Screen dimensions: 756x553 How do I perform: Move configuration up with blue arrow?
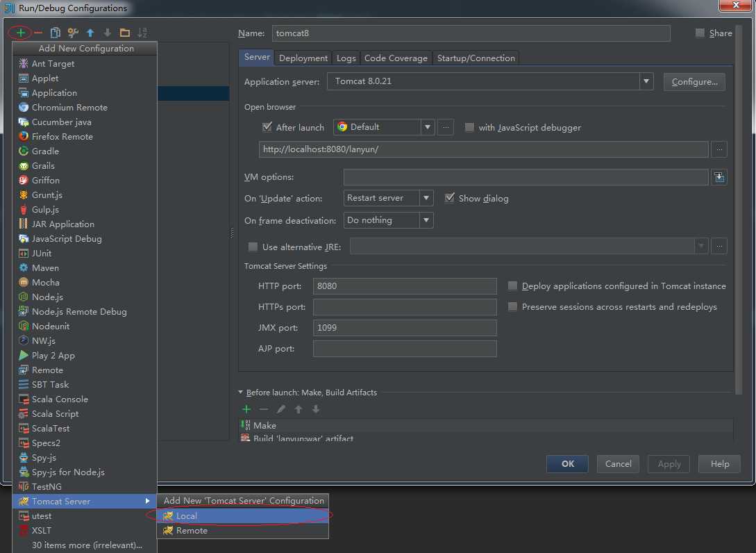[90, 33]
